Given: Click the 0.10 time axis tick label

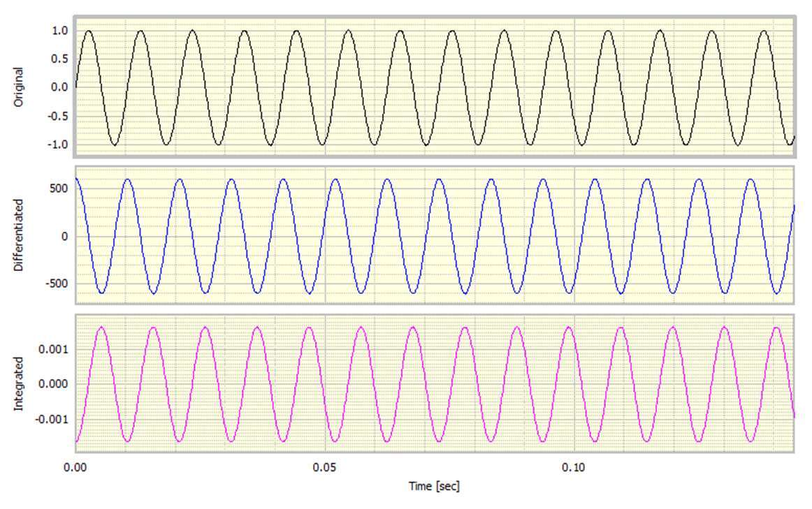Looking at the screenshot, I should tap(574, 466).
